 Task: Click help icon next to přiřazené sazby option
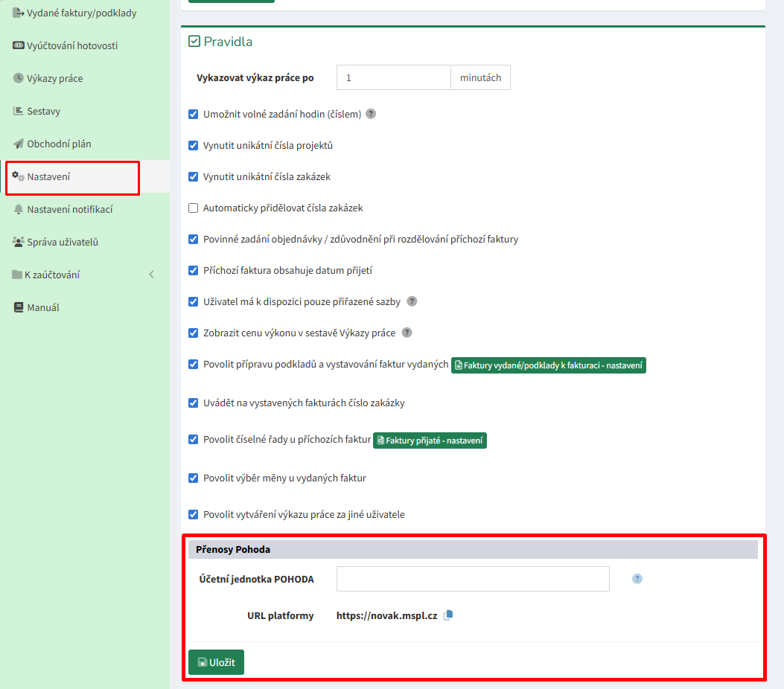pos(412,302)
